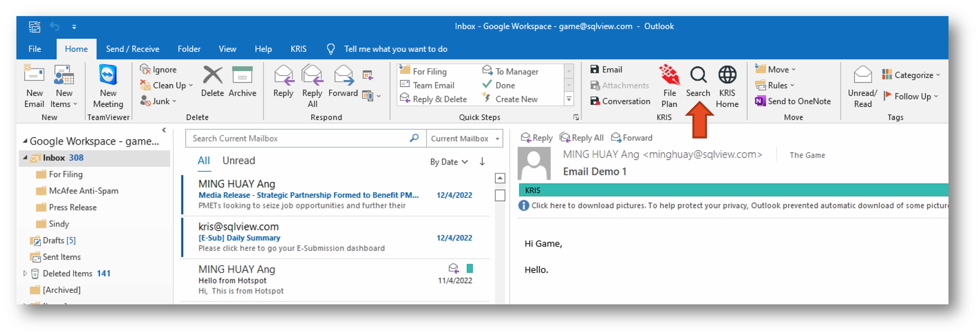Click inside the Search Current Mailbox field
Image resolution: width=980 pixels, height=336 pixels.
click(x=297, y=138)
